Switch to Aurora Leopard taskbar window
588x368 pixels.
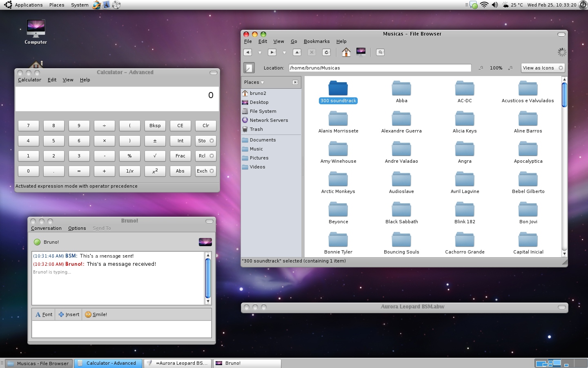[x=178, y=363]
